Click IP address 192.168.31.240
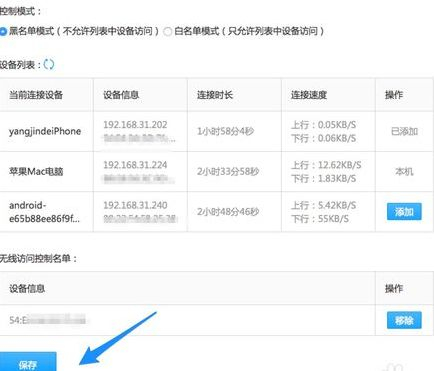Viewport: 434px width, 371px height. point(135,205)
